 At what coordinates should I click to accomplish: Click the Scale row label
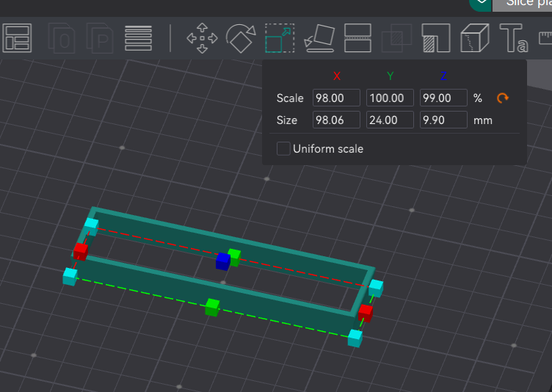pyautogui.click(x=290, y=98)
